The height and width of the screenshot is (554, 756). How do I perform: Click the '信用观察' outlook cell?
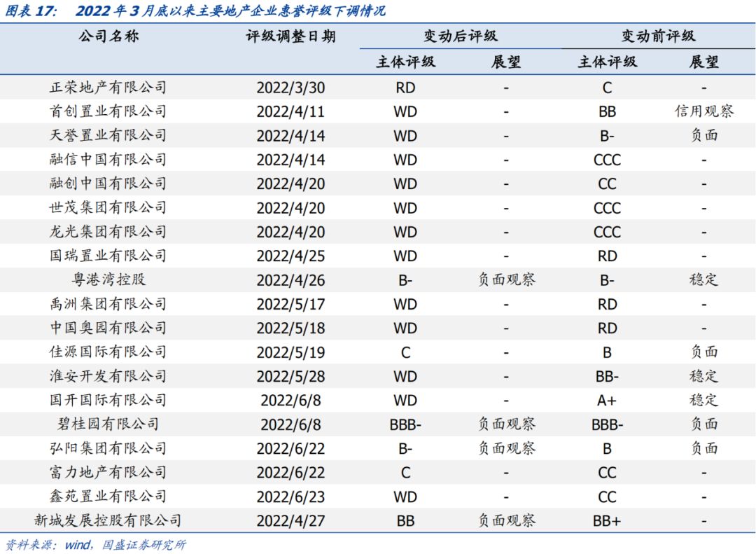click(x=704, y=111)
